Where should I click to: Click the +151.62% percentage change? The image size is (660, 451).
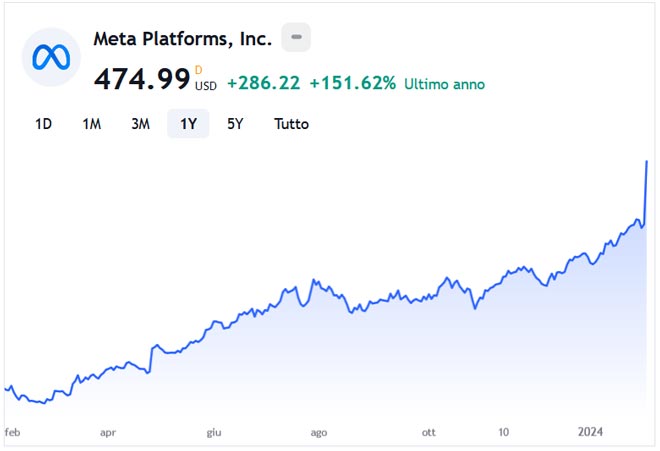(x=352, y=83)
